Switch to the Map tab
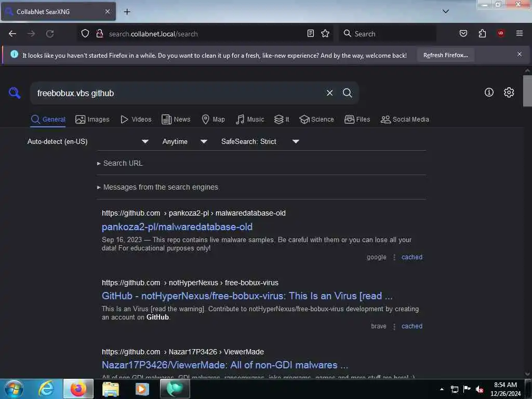The width and height of the screenshot is (532, 399). point(213,119)
